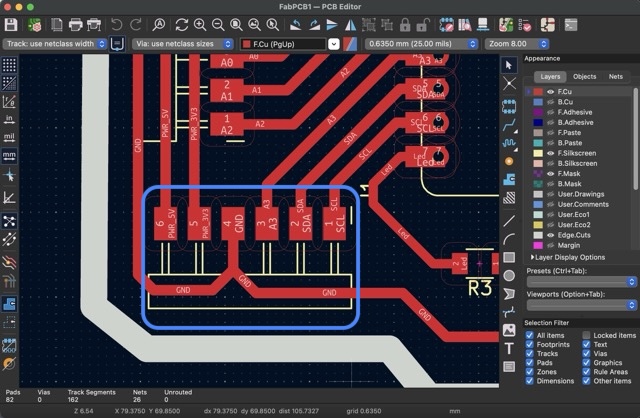Uncheck the Vias selection filter

click(586, 354)
